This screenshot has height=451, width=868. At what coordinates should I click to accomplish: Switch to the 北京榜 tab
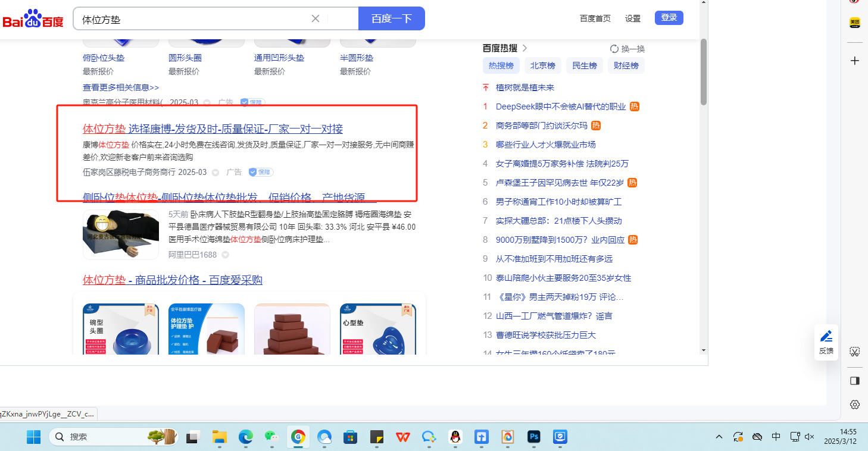click(x=543, y=65)
